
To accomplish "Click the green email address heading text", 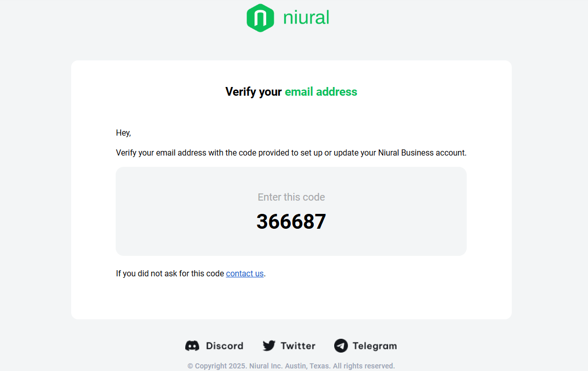I will click(x=321, y=92).
